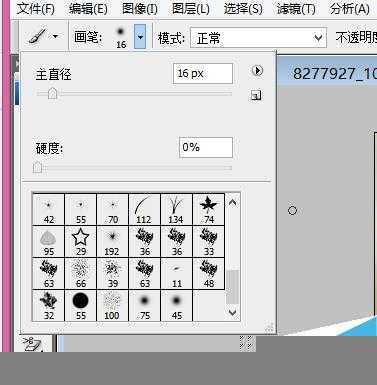The width and height of the screenshot is (377, 385).
Task: Open the brush panel flyout menu arrow
Action: [257, 71]
